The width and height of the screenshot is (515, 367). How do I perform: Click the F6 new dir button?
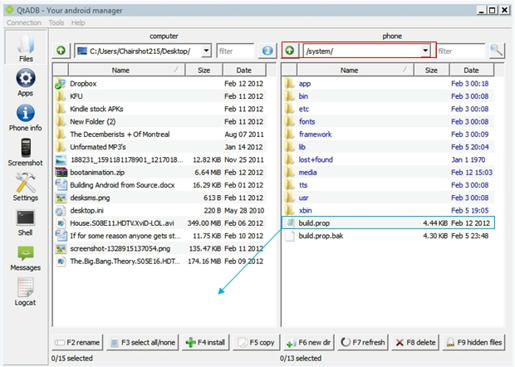point(309,342)
